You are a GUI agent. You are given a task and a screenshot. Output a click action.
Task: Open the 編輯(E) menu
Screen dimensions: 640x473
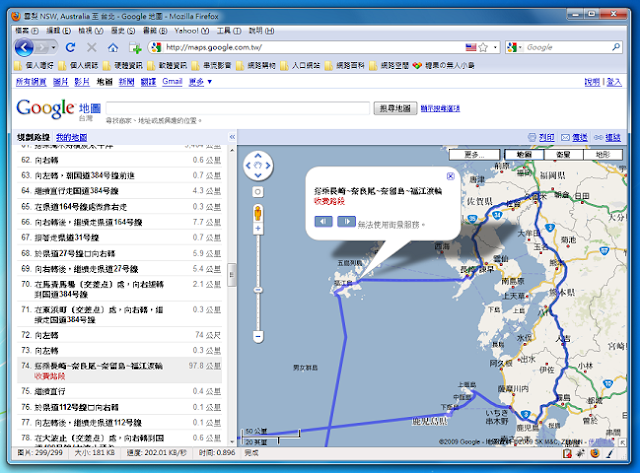click(x=58, y=31)
